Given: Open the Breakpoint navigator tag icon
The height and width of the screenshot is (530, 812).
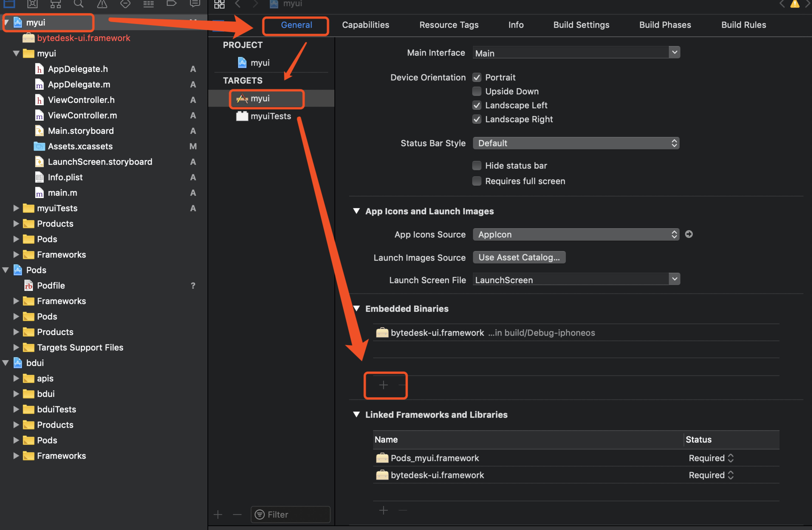Looking at the screenshot, I should pyautogui.click(x=171, y=3).
